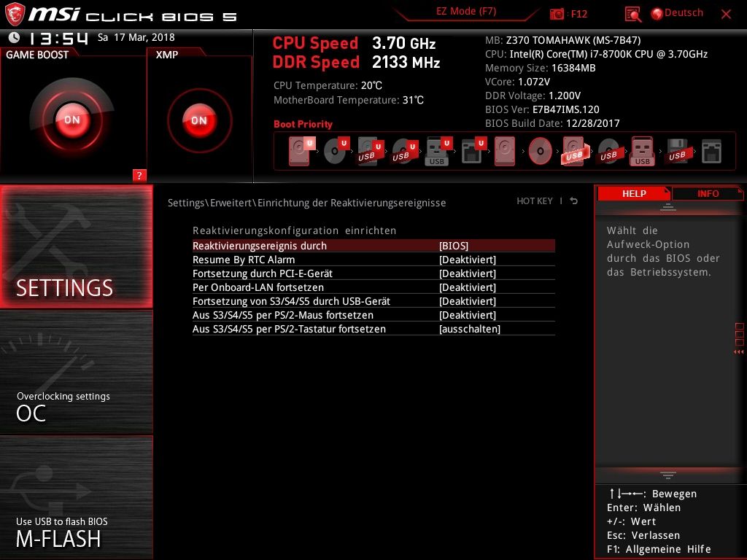
Task: Click the 13:54 system time display
Action: (x=58, y=38)
